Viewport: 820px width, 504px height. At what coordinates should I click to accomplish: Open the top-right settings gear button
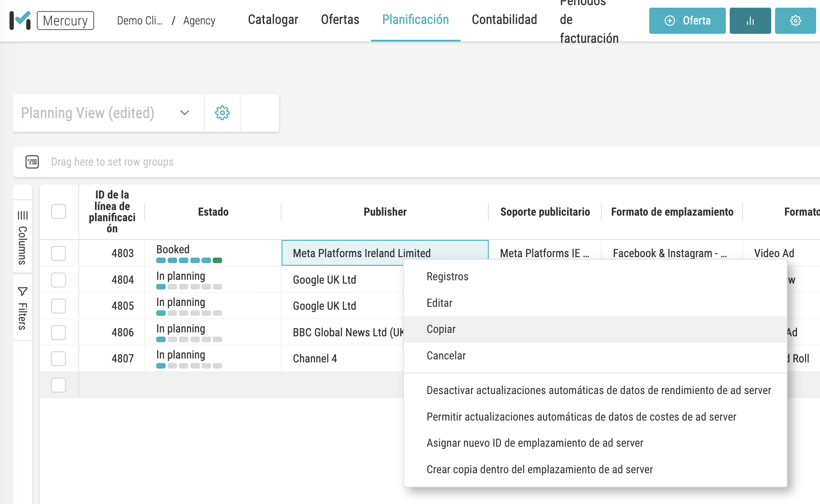796,21
